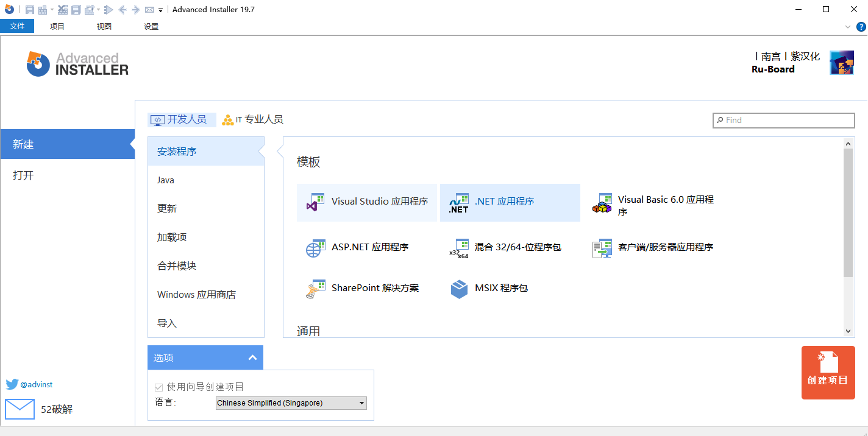
Task: Click the Run build arrow icon in toolbar
Action: 107,9
